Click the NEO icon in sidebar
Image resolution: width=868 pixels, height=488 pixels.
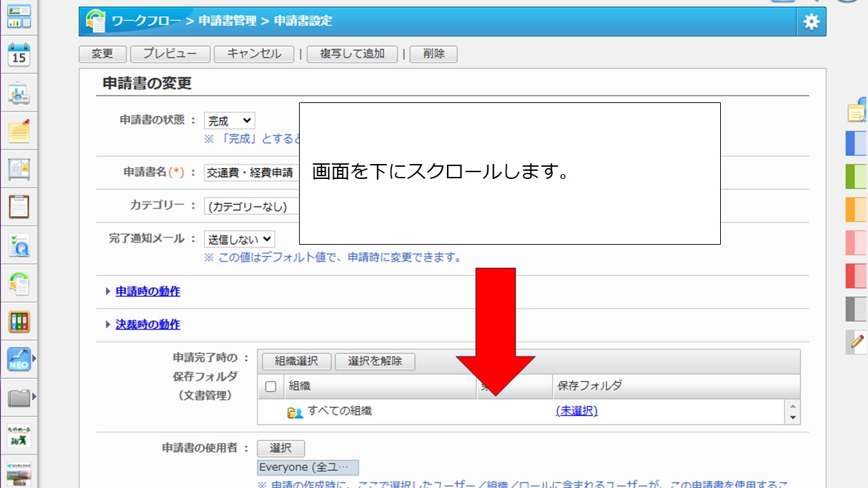tap(19, 359)
